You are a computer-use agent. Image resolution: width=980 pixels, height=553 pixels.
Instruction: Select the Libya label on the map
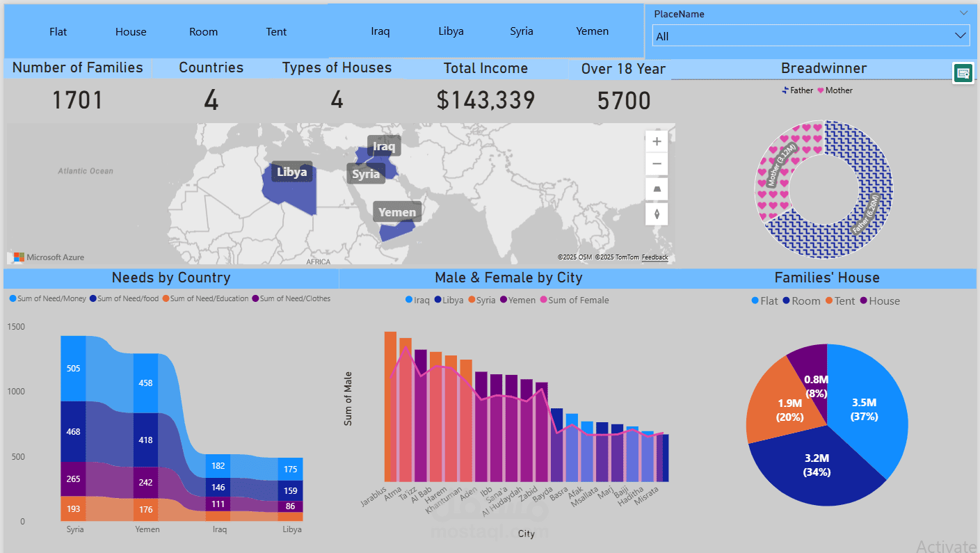pyautogui.click(x=291, y=173)
